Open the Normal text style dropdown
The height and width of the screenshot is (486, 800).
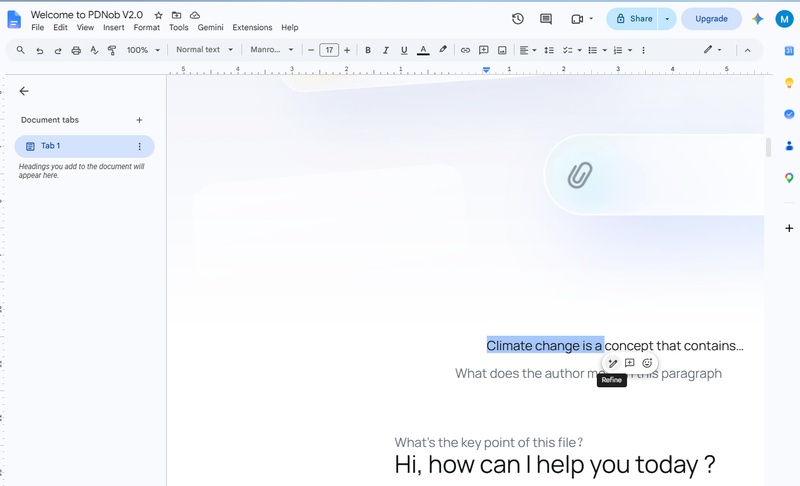(204, 49)
